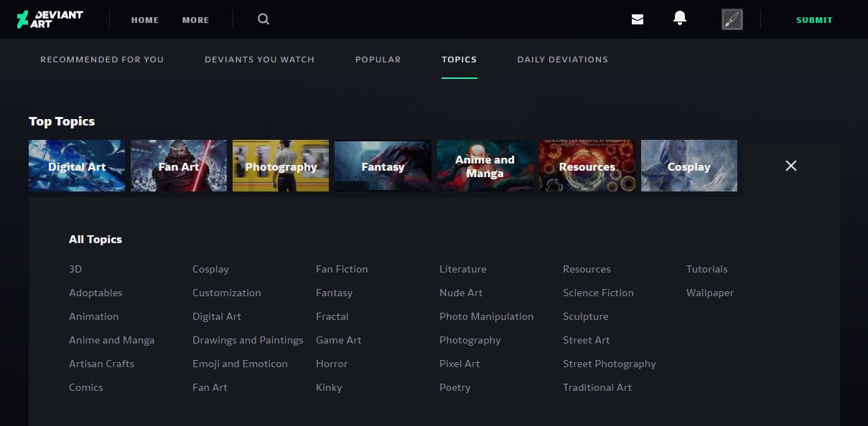The width and height of the screenshot is (868, 426).
Task: Open the Digital Art topic thumbnail
Action: pos(77,166)
